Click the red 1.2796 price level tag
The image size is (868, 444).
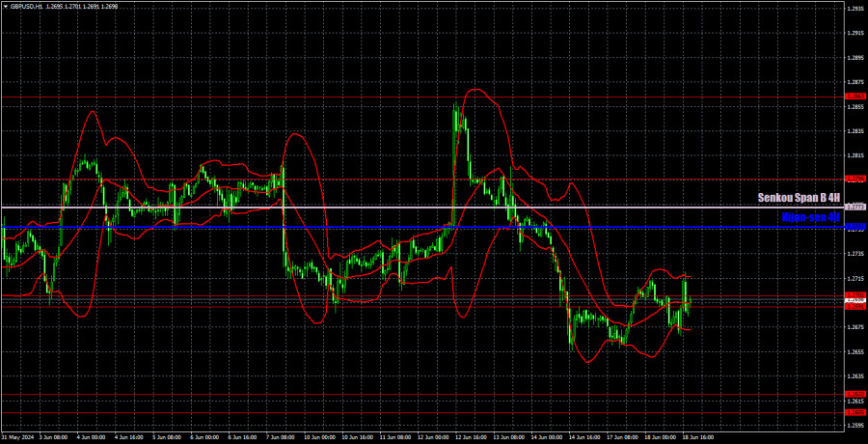click(x=854, y=179)
